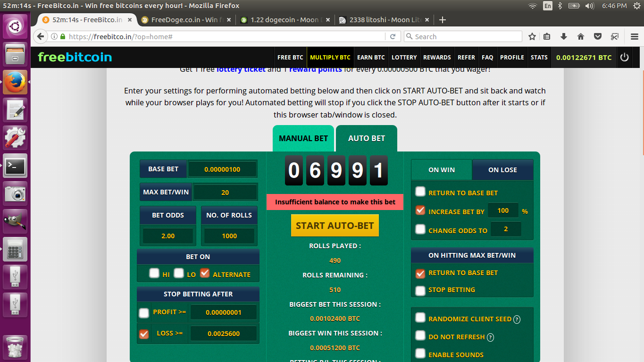Select the AUTO BET tab
This screenshot has height=362, width=644.
[x=367, y=138]
